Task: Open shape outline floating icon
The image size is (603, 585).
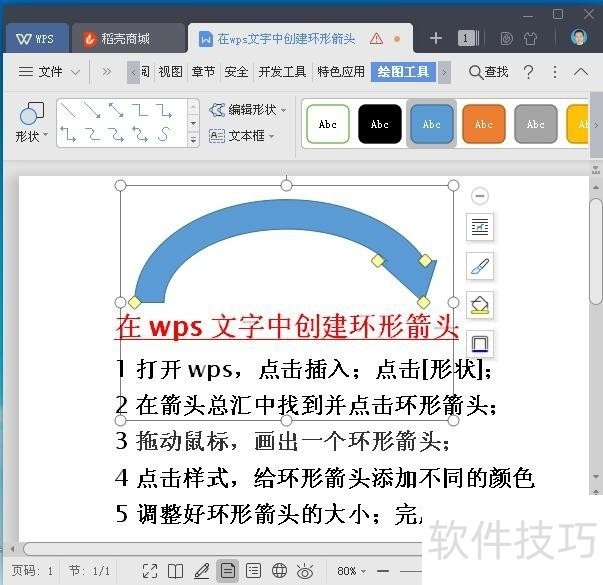Action: point(480,343)
